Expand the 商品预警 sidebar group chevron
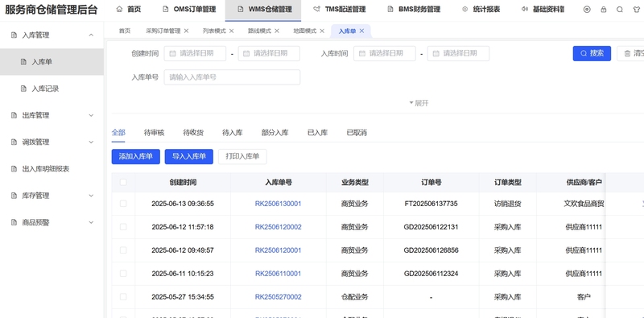 91,222
